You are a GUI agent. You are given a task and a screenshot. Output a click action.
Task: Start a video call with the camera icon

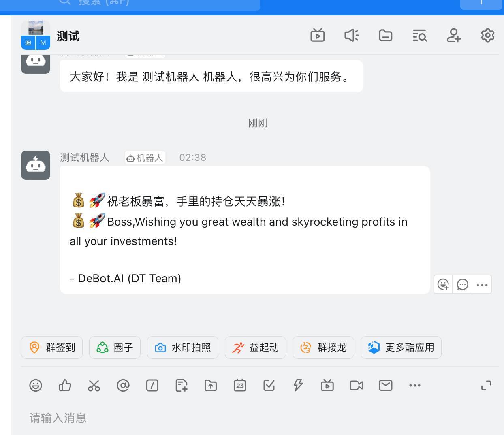(357, 385)
